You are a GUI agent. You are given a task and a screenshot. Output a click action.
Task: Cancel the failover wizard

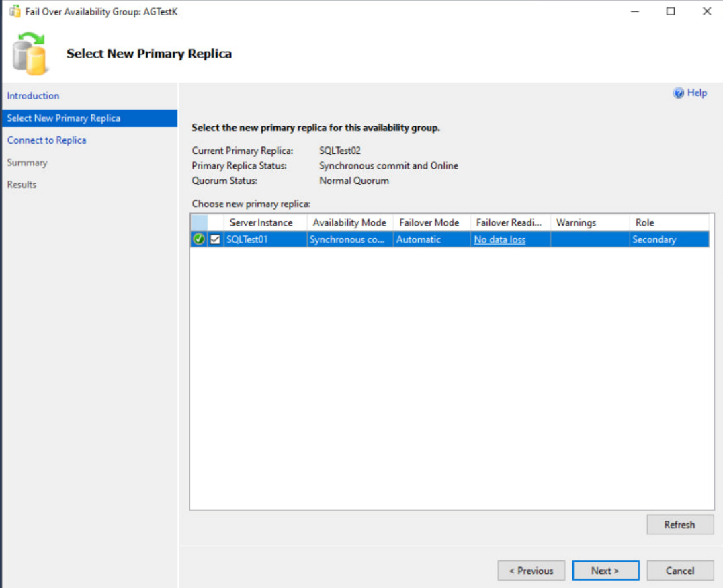pos(680,571)
